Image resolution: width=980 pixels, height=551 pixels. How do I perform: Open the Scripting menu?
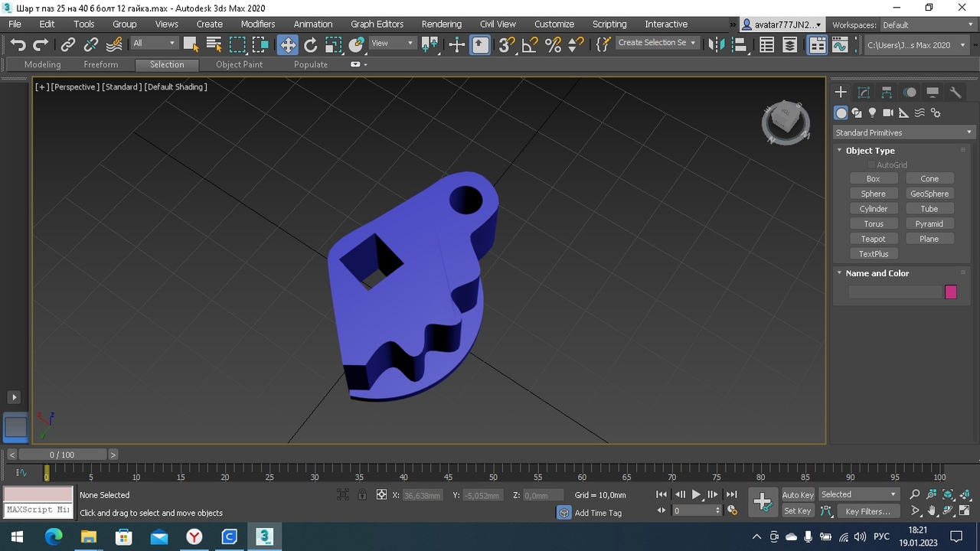point(609,24)
